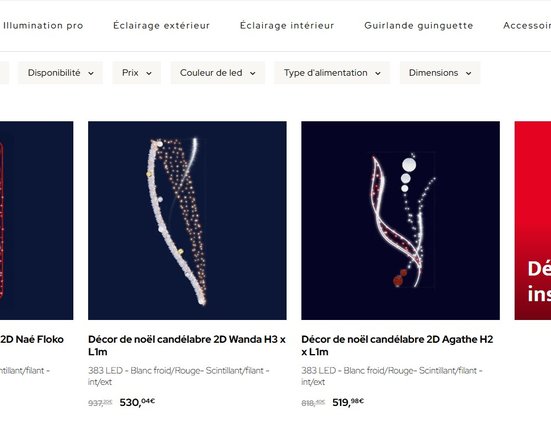The image size is (551, 431).
Task: Expand the Disponibilité filter dropdown
Action: point(60,73)
